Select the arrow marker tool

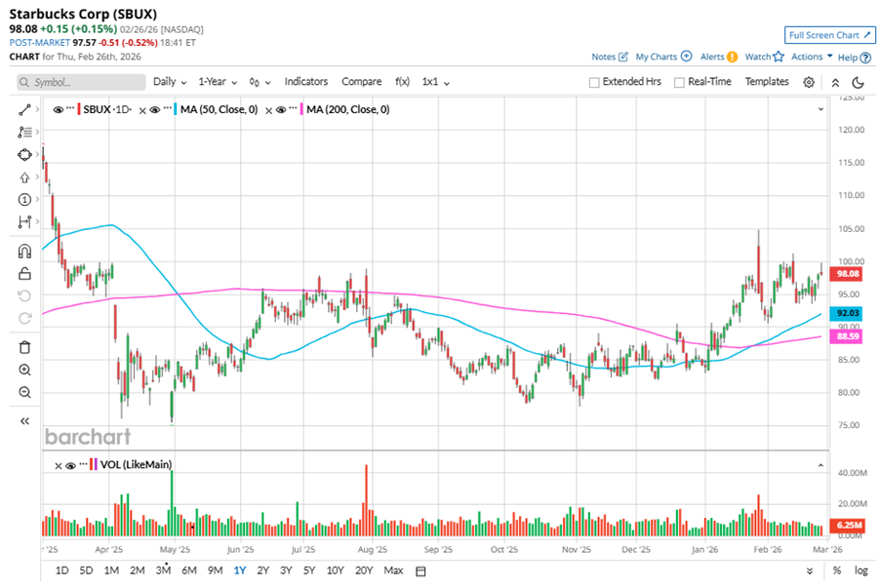click(x=24, y=177)
